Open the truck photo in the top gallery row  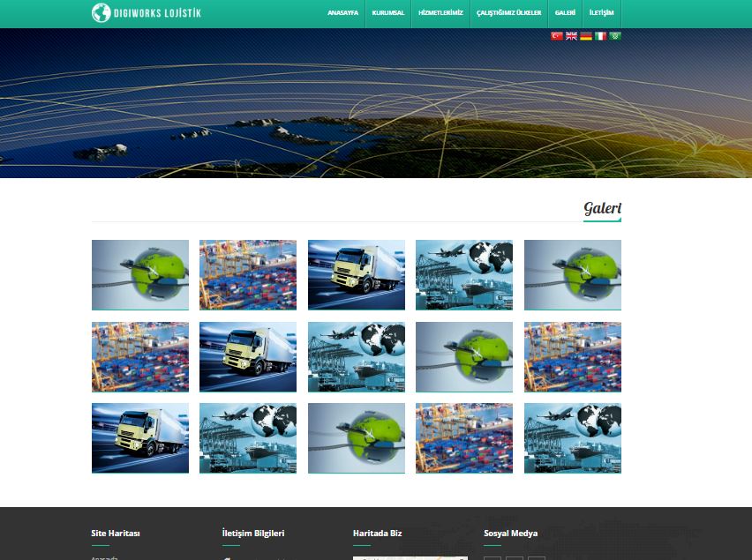pos(357,275)
